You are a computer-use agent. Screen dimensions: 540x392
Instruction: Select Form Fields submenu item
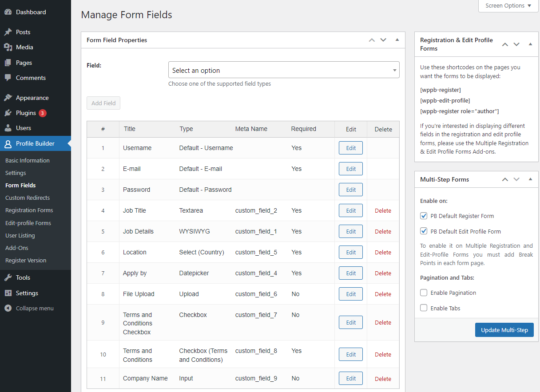pyautogui.click(x=20, y=185)
